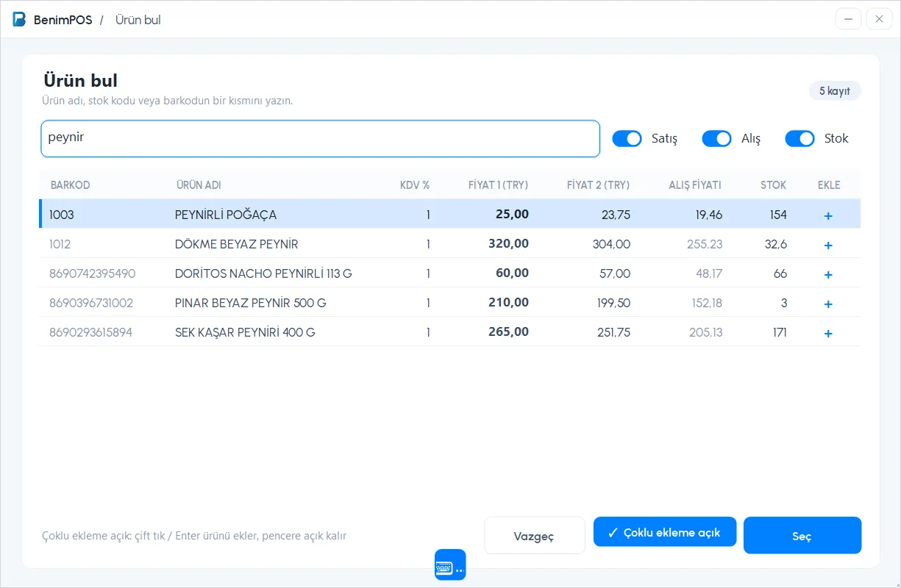This screenshot has width=901, height=588.
Task: Add DORİTOS NACHO PEYNİRLİ using plus icon
Action: coord(828,274)
